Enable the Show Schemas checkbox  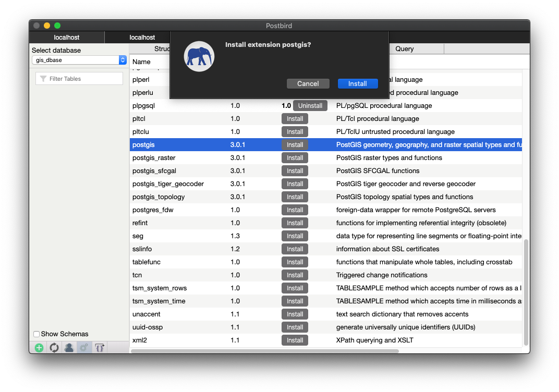tap(37, 334)
